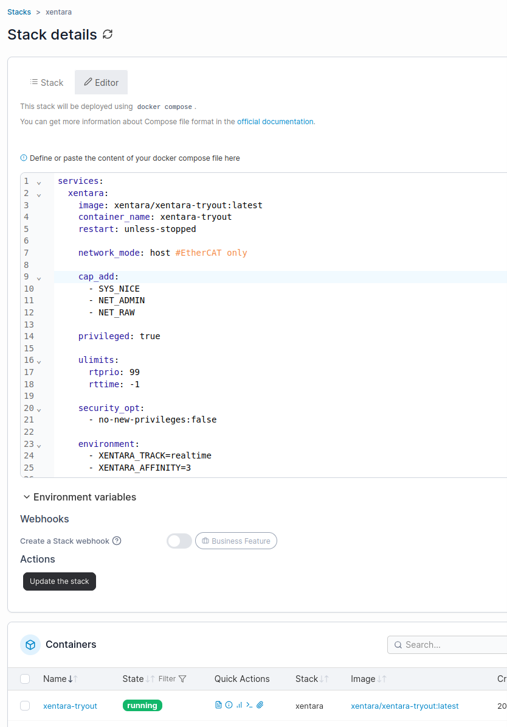Viewport: 507px width, 727px height.
Task: Open stats quick action for xentara-tryout
Action: (239, 705)
